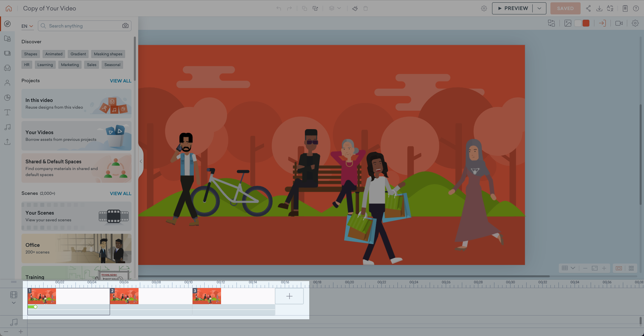Open the Discover compass panel
The height and width of the screenshot is (336, 644).
pyautogui.click(x=7, y=24)
